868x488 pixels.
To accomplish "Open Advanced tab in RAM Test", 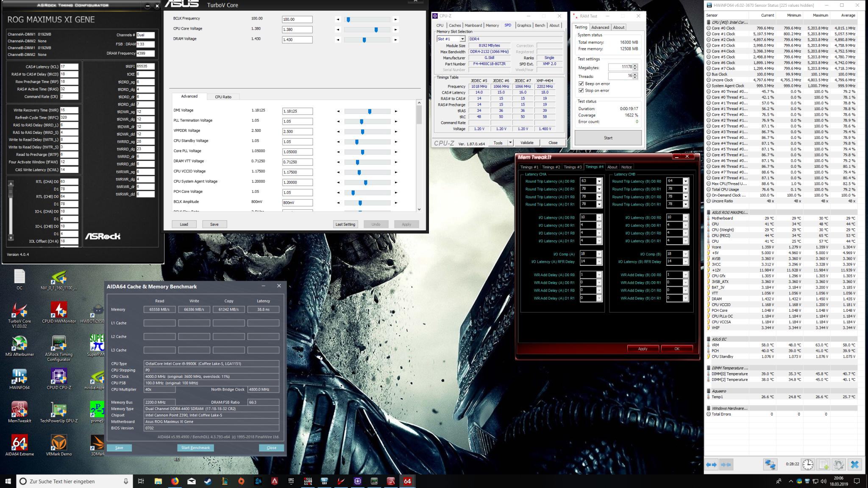I will coord(600,28).
